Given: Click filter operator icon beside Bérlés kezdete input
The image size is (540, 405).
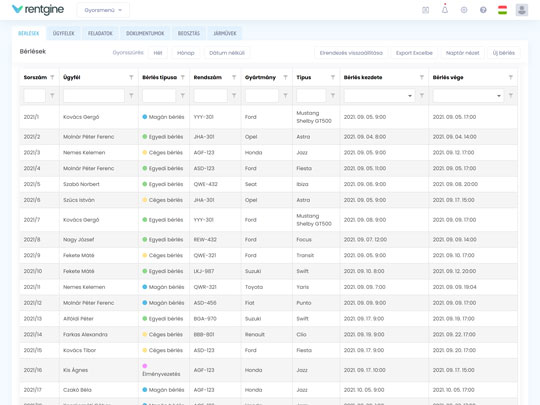Looking at the screenshot, I should tap(422, 95).
